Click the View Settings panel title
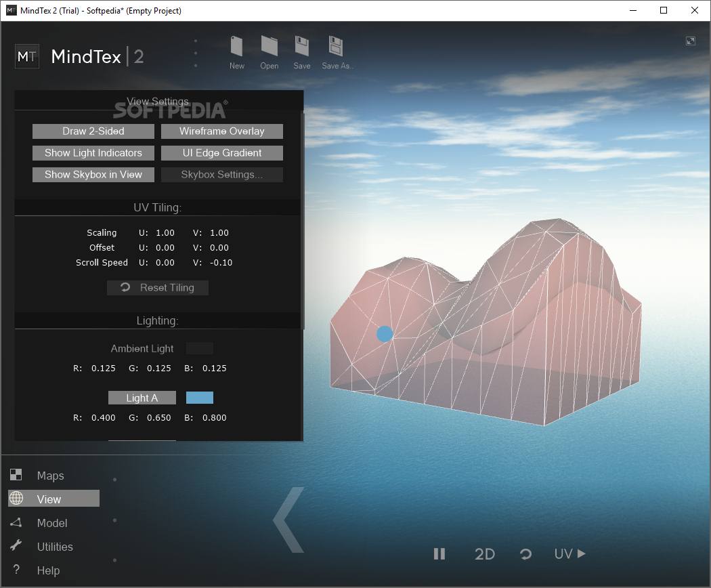 [157, 101]
